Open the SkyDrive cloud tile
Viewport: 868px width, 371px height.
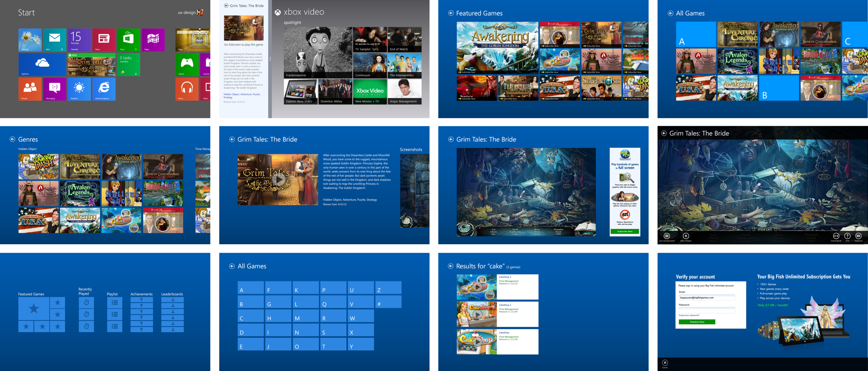(42, 64)
